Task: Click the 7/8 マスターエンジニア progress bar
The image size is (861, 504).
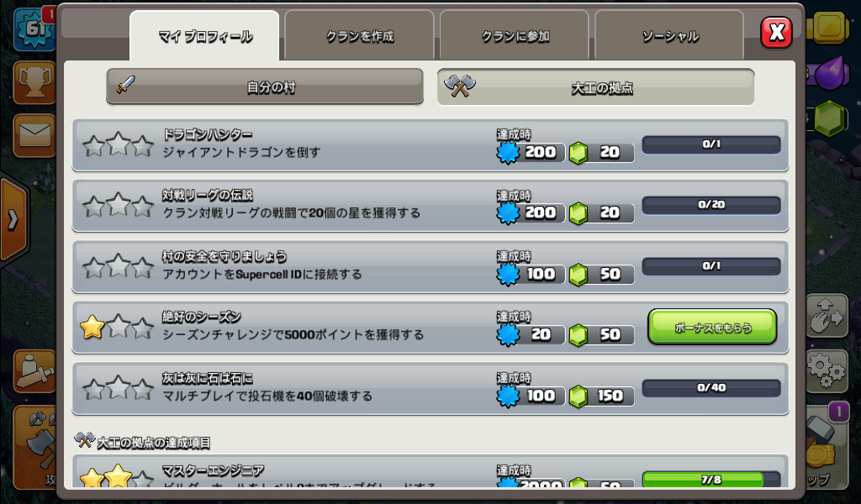Action: [711, 480]
